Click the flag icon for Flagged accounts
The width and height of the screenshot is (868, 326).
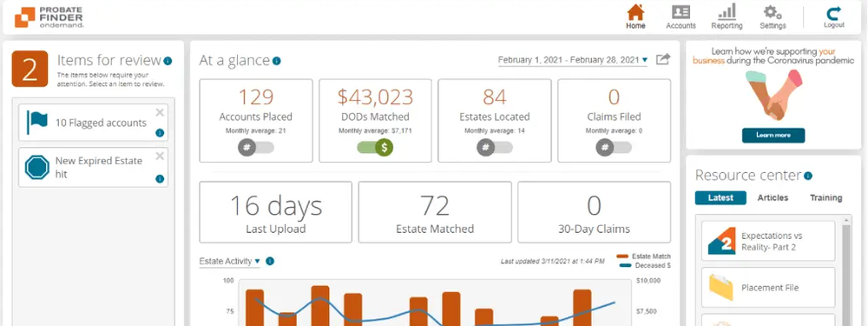[37, 123]
